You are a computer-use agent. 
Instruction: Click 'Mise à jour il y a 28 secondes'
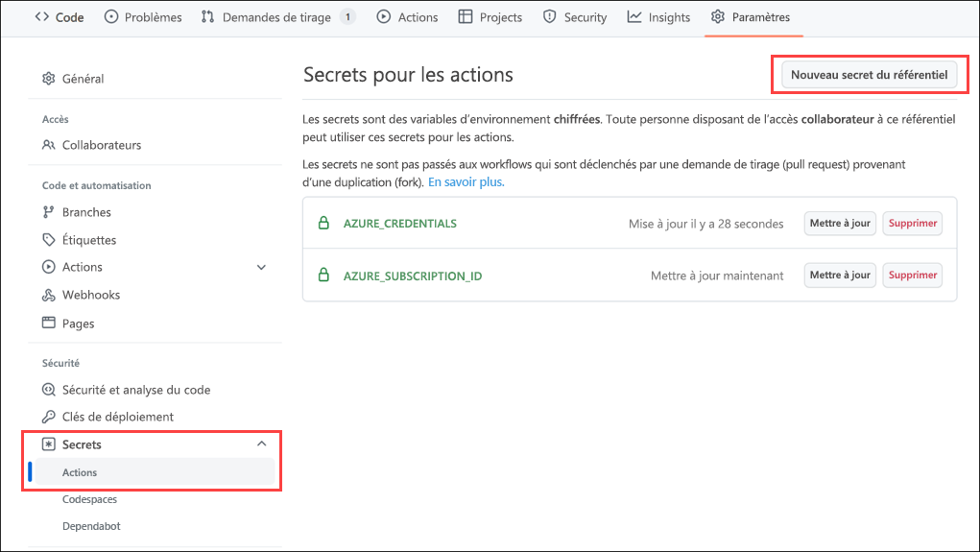(x=705, y=224)
